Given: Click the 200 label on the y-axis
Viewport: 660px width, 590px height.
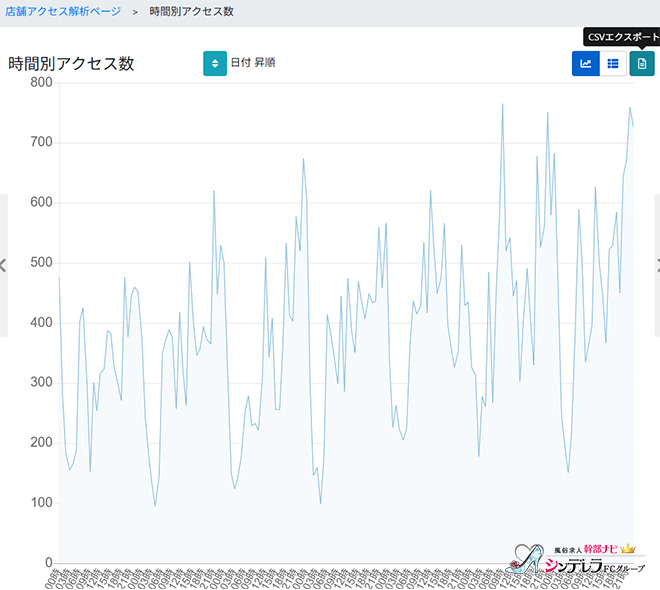Looking at the screenshot, I should [40, 443].
